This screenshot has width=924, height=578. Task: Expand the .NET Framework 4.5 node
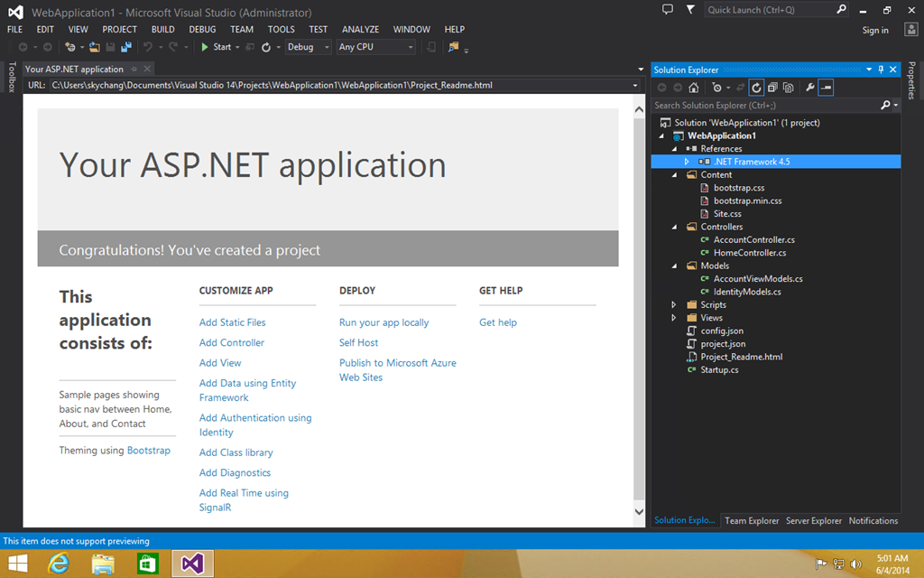click(x=687, y=162)
